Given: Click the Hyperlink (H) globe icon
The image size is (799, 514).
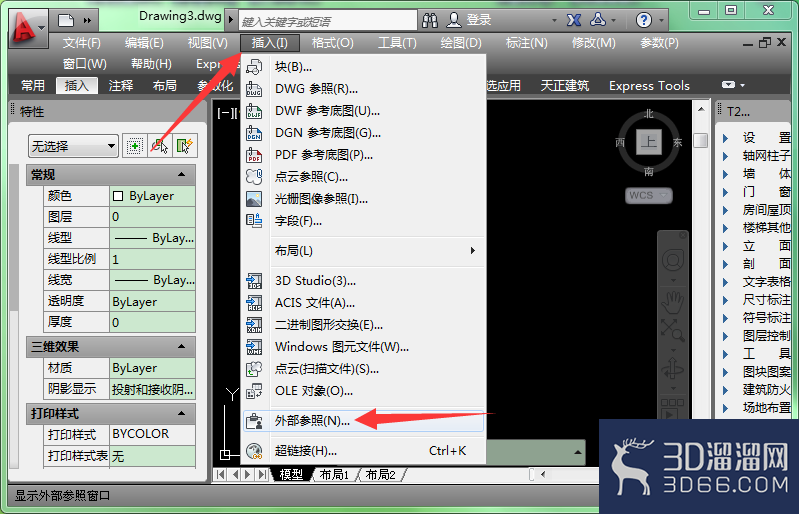Looking at the screenshot, I should 254,451.
